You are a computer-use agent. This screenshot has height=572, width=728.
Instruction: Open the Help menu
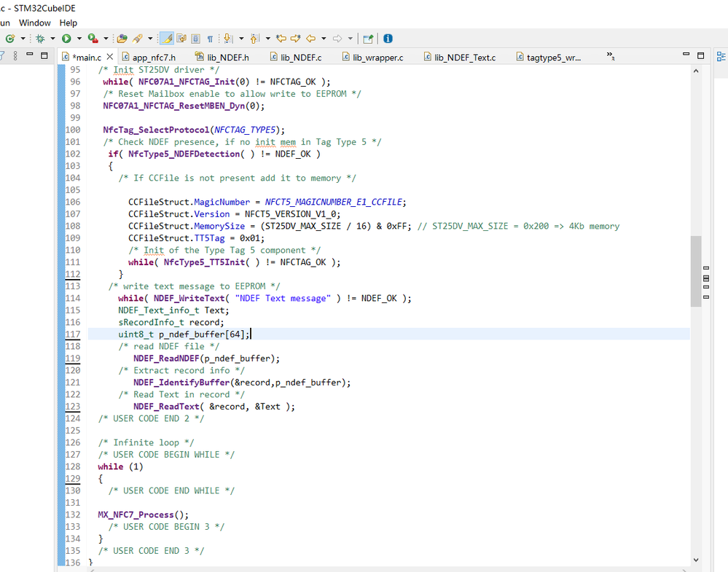point(69,23)
